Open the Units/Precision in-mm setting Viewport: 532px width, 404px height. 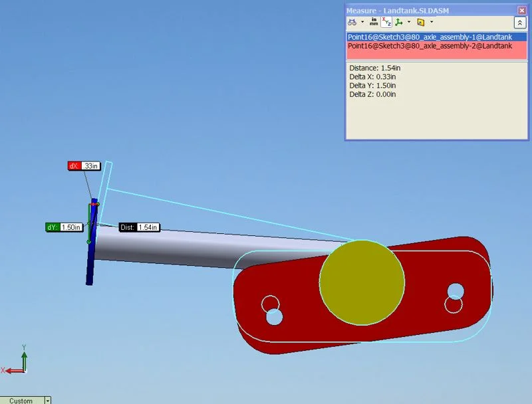[374, 22]
